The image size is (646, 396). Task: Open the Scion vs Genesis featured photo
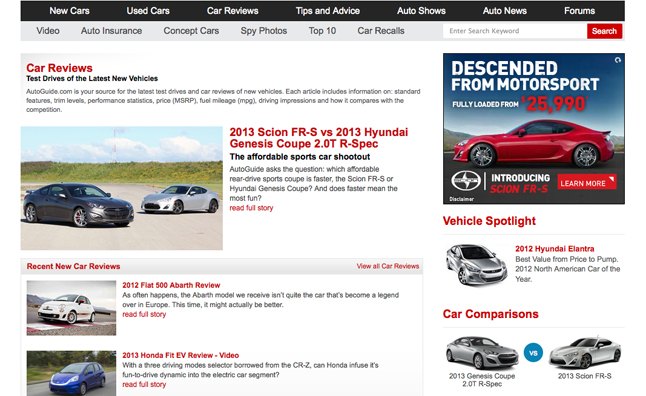(x=122, y=188)
